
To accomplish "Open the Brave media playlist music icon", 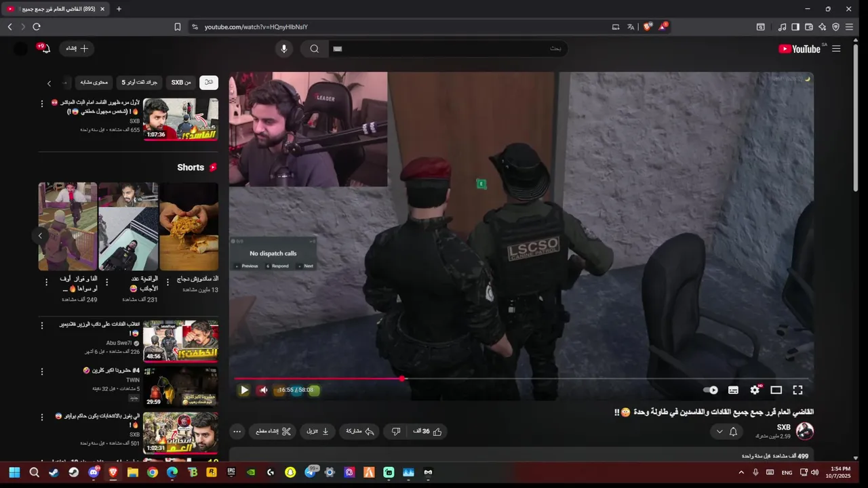I will 783,27.
